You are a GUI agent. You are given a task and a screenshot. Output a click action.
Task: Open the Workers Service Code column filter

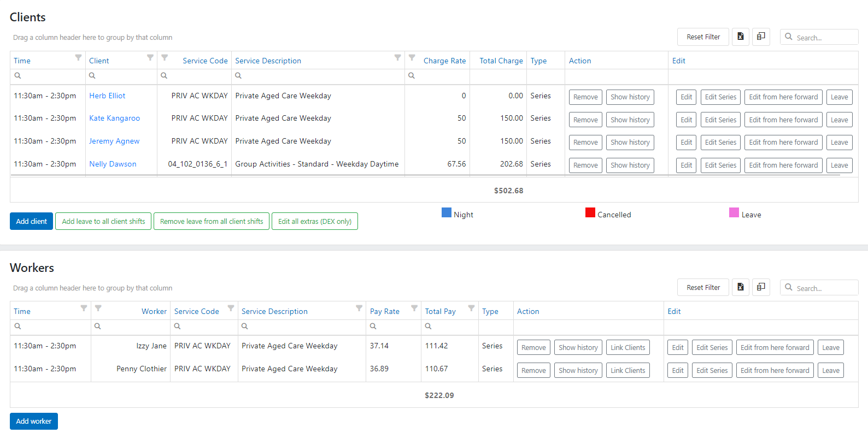[x=231, y=308]
